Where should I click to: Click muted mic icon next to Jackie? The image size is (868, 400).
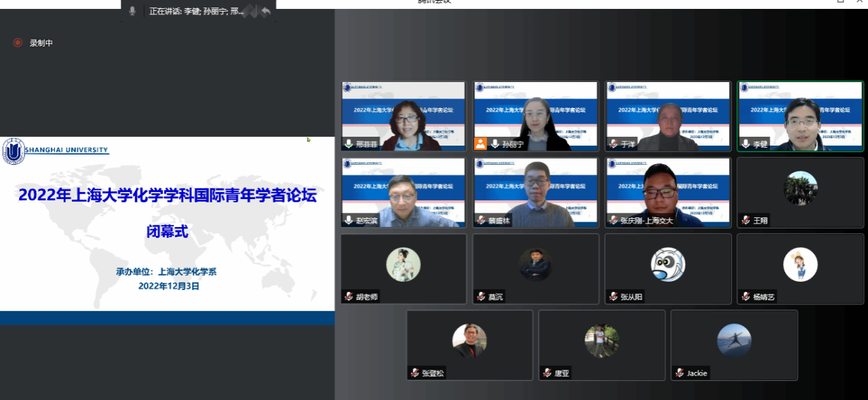click(x=680, y=373)
